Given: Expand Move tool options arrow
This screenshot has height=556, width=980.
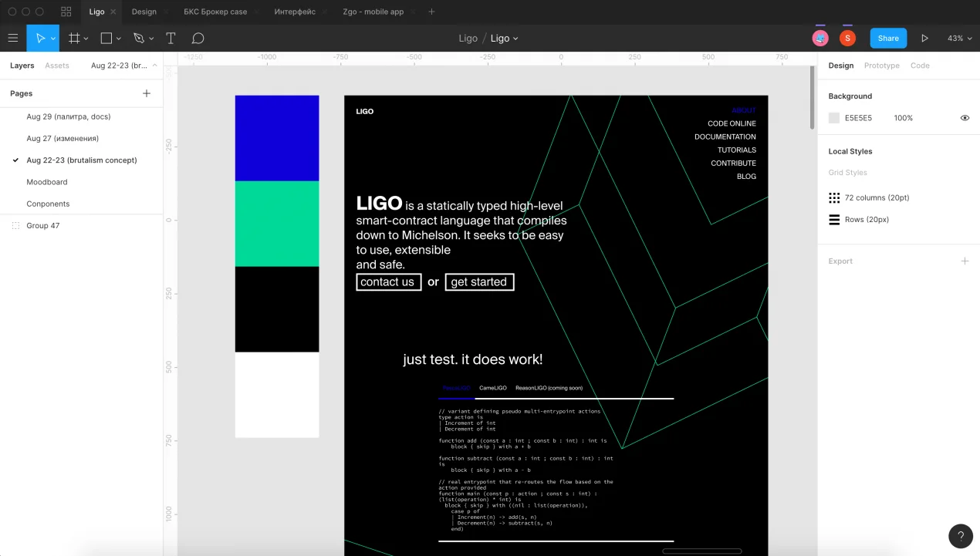Looking at the screenshot, I should [x=53, y=39].
